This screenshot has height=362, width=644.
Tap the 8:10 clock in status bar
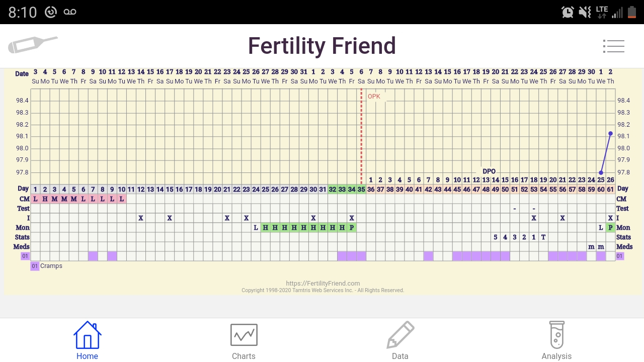click(x=23, y=12)
